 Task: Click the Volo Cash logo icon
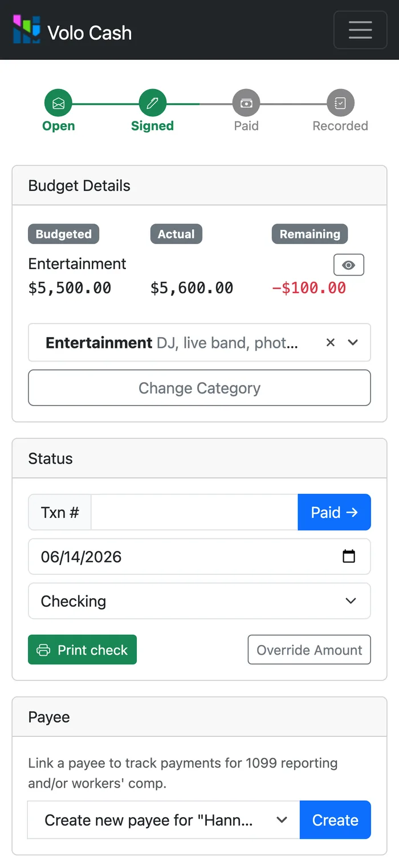pyautogui.click(x=27, y=30)
